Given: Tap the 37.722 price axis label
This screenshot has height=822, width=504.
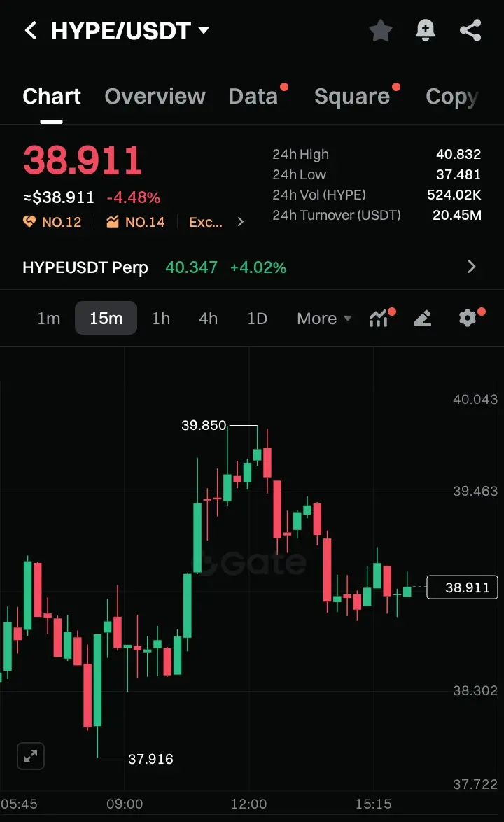Looking at the screenshot, I should tap(475, 784).
